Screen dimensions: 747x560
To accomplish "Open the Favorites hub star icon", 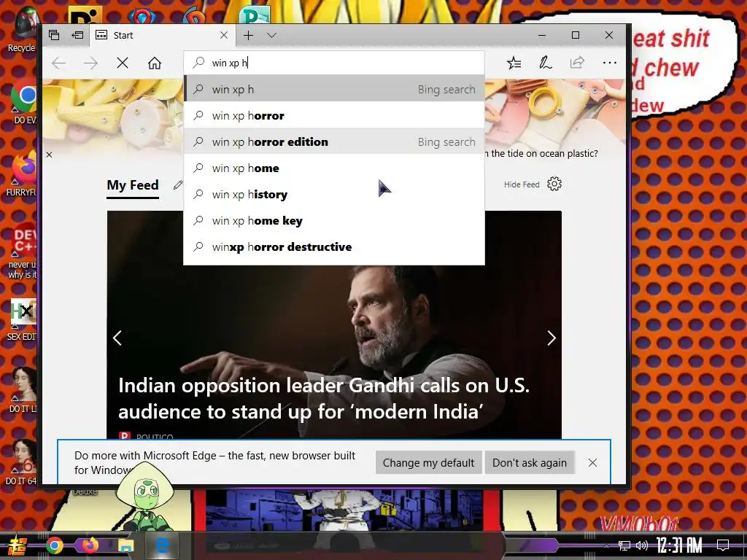I will 514,63.
